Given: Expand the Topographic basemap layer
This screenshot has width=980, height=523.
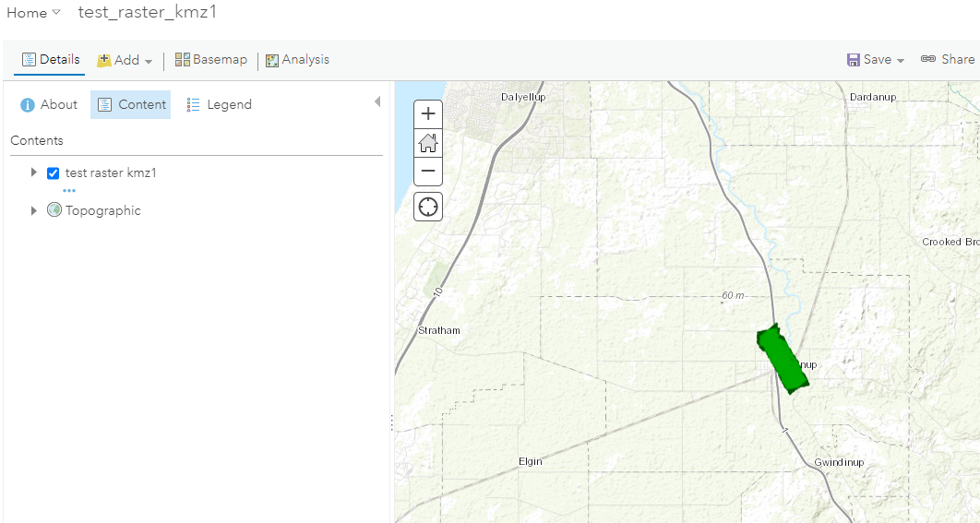Looking at the screenshot, I should 34,210.
